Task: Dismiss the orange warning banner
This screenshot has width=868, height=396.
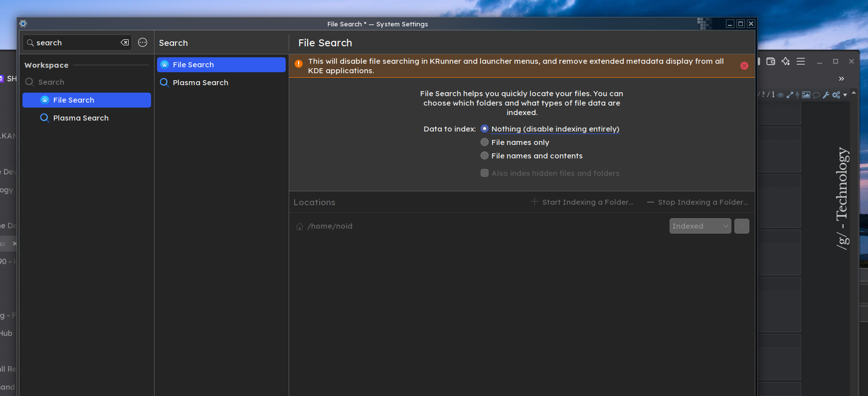Action: point(744,66)
